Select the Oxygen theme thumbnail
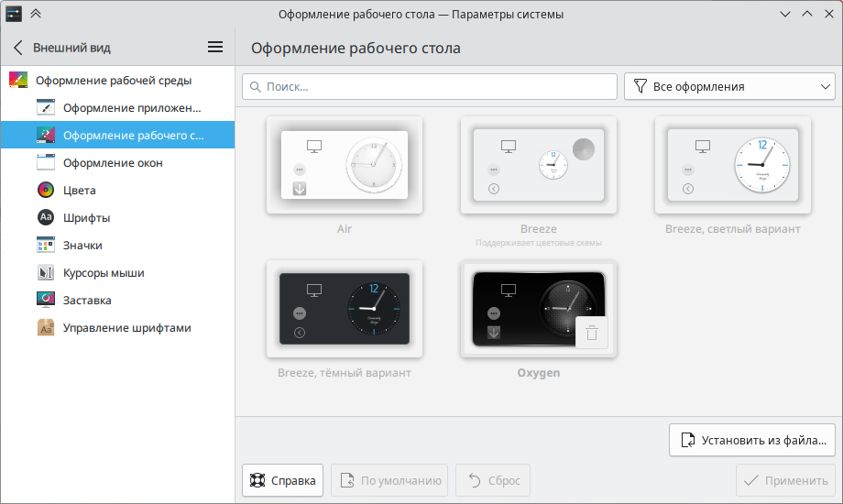The image size is (843, 504). 539,309
